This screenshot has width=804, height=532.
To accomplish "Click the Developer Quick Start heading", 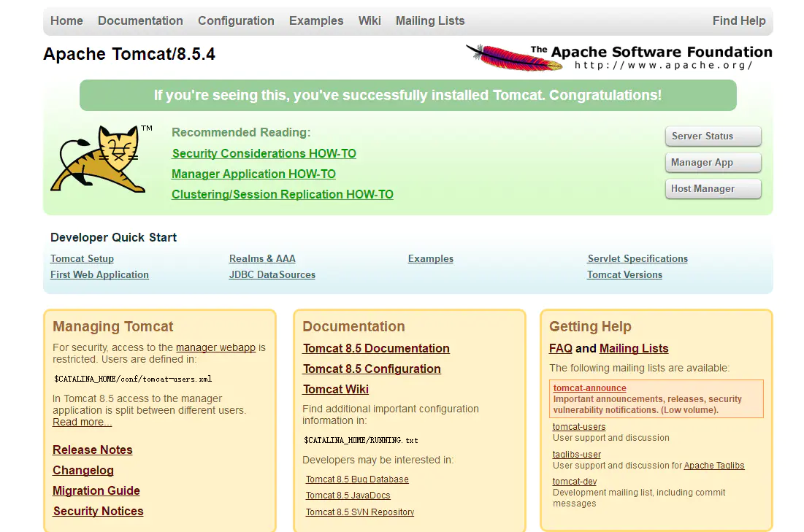I will click(x=113, y=237).
